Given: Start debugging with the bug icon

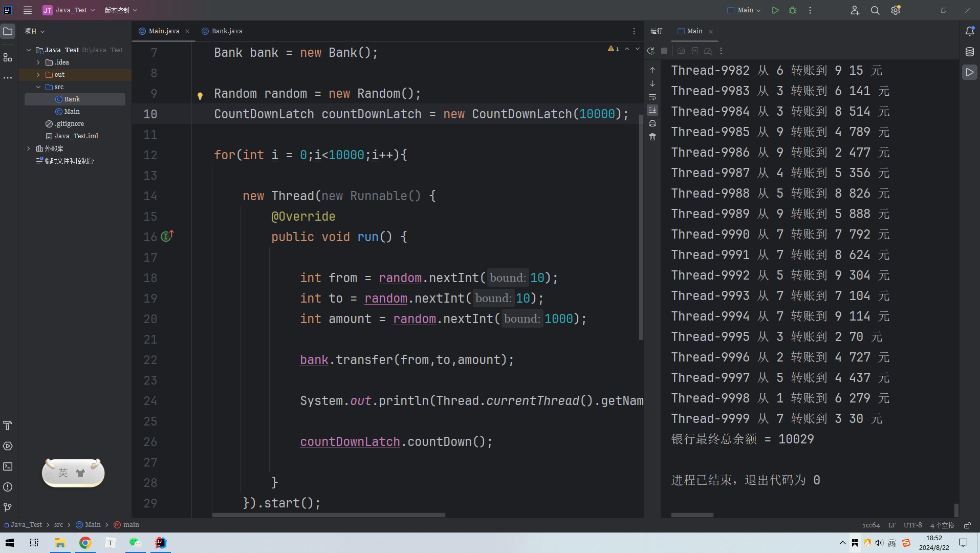Looking at the screenshot, I should tap(793, 10).
